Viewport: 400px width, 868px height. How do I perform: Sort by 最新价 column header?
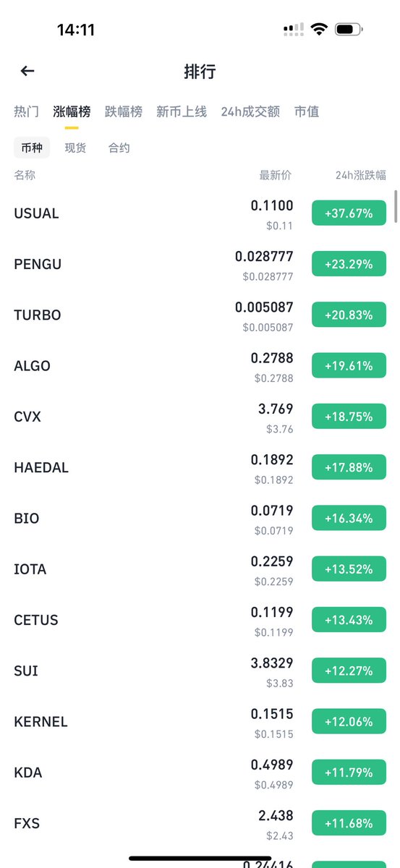(276, 175)
